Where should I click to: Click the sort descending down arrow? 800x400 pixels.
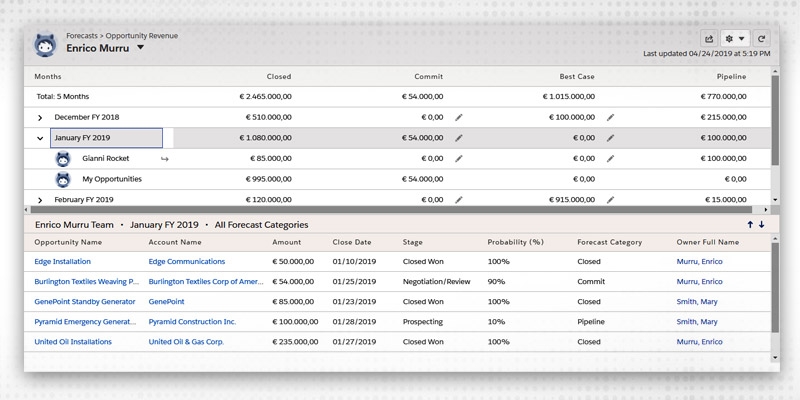pyautogui.click(x=761, y=225)
